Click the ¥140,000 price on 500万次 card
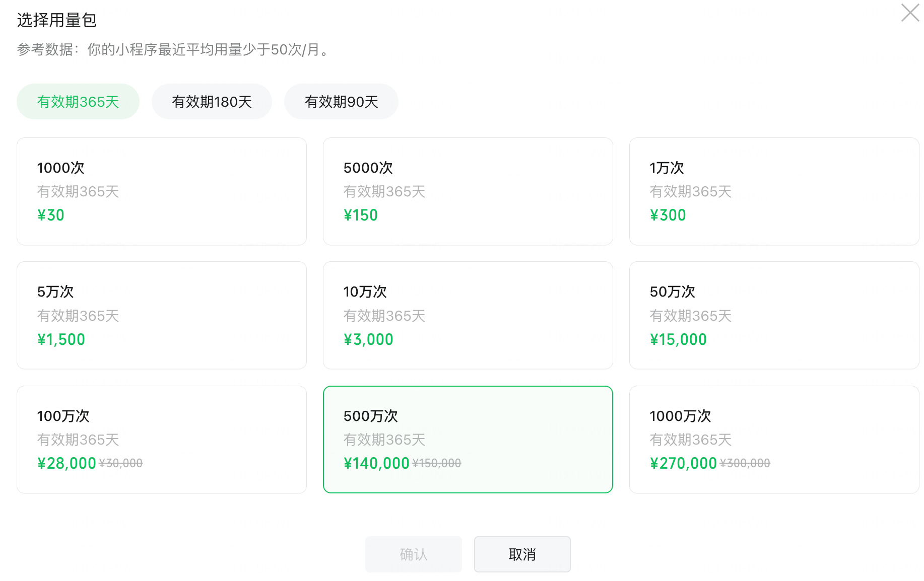Screen dimensions: 924x581 click(x=376, y=463)
